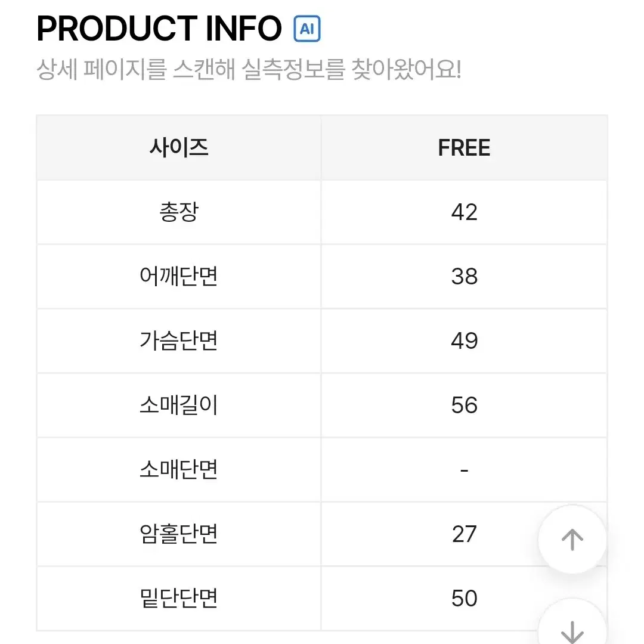
Task: Click the 사이즈 header cell
Action: [x=179, y=148]
